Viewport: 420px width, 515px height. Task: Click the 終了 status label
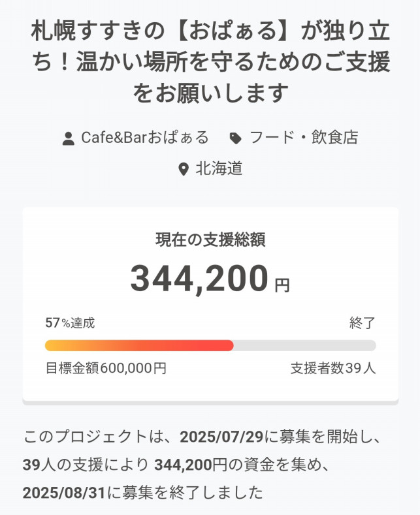click(x=363, y=322)
